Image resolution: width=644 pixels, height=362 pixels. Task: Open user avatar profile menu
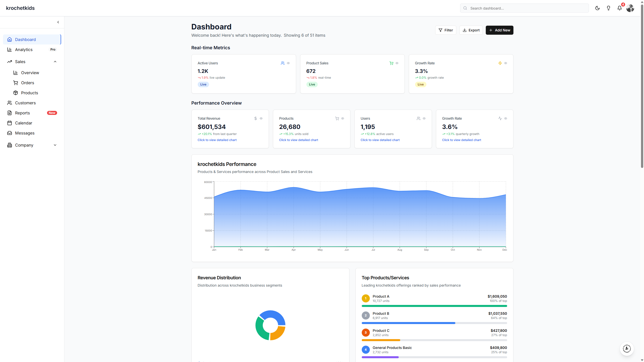pyautogui.click(x=630, y=8)
